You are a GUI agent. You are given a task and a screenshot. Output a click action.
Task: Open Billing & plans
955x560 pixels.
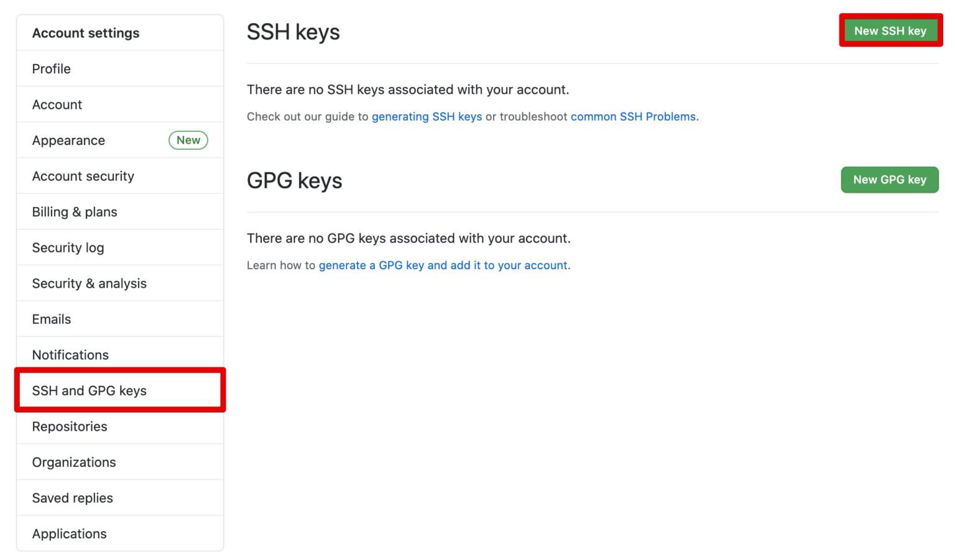pyautogui.click(x=74, y=212)
